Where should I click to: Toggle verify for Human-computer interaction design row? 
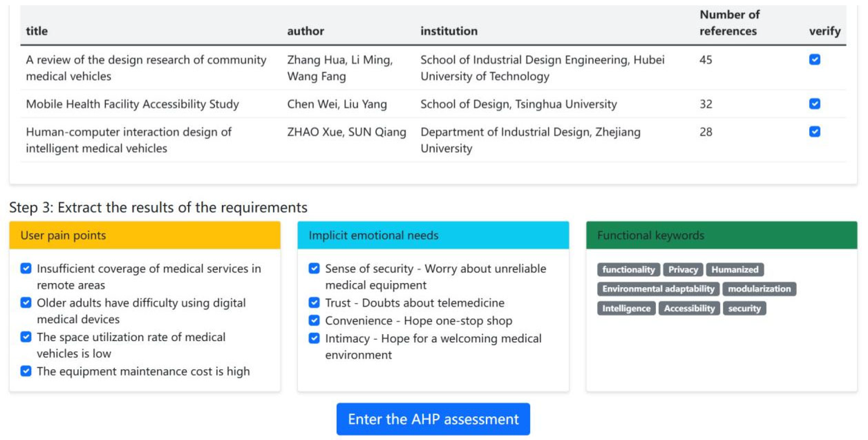click(814, 131)
